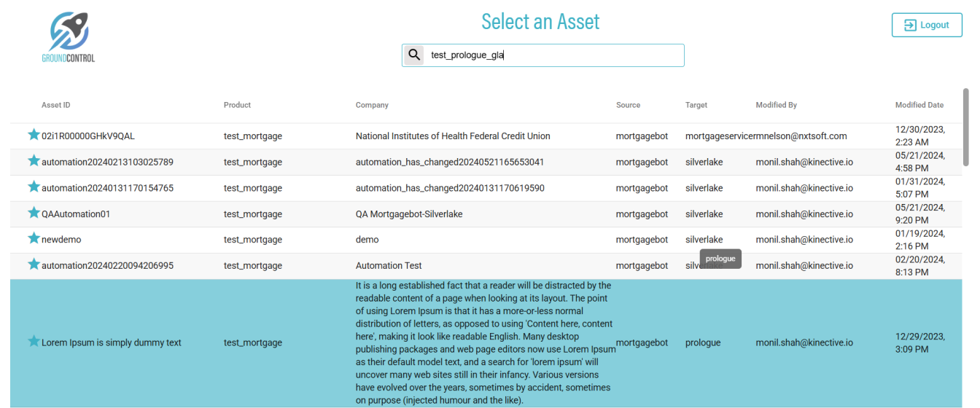Toggle star for automation20240220094206995
This screenshot has width=980, height=408.
[34, 264]
